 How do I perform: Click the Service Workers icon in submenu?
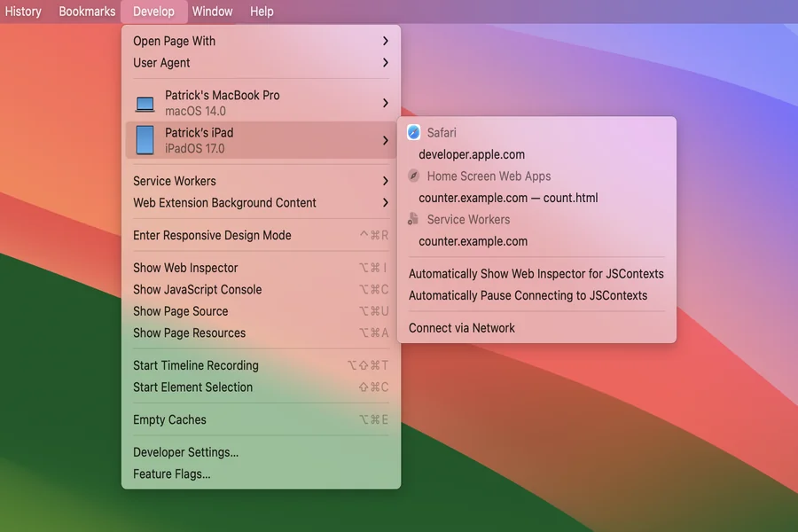click(412, 219)
